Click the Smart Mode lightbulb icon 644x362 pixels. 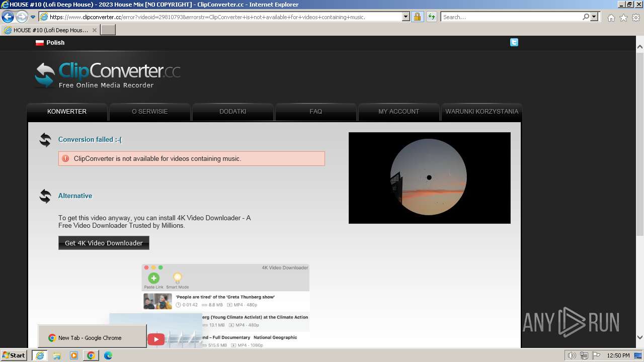[177, 278]
